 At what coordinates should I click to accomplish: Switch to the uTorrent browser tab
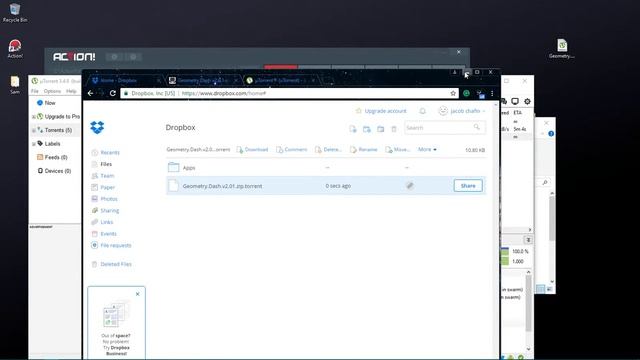[279, 80]
